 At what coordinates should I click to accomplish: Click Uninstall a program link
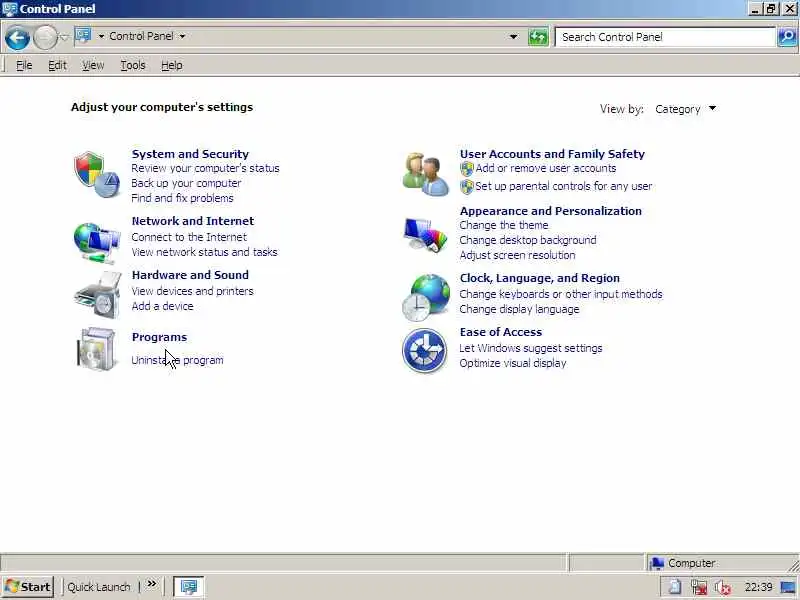177,360
